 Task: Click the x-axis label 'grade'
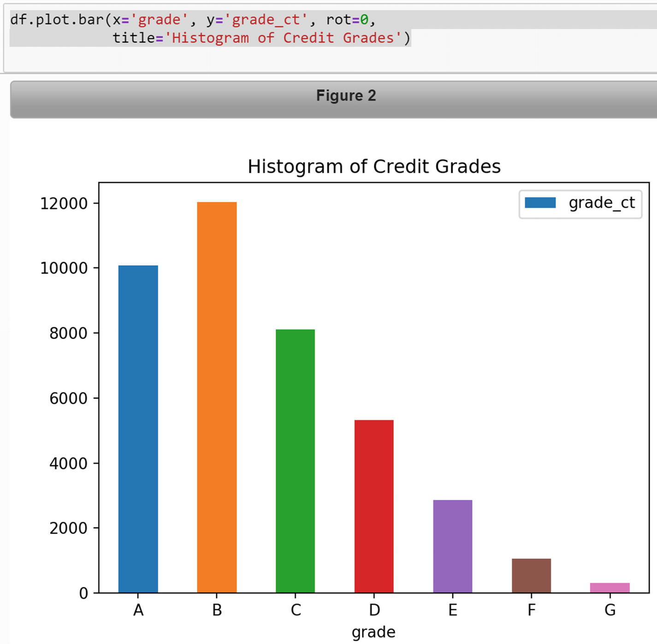click(373, 632)
